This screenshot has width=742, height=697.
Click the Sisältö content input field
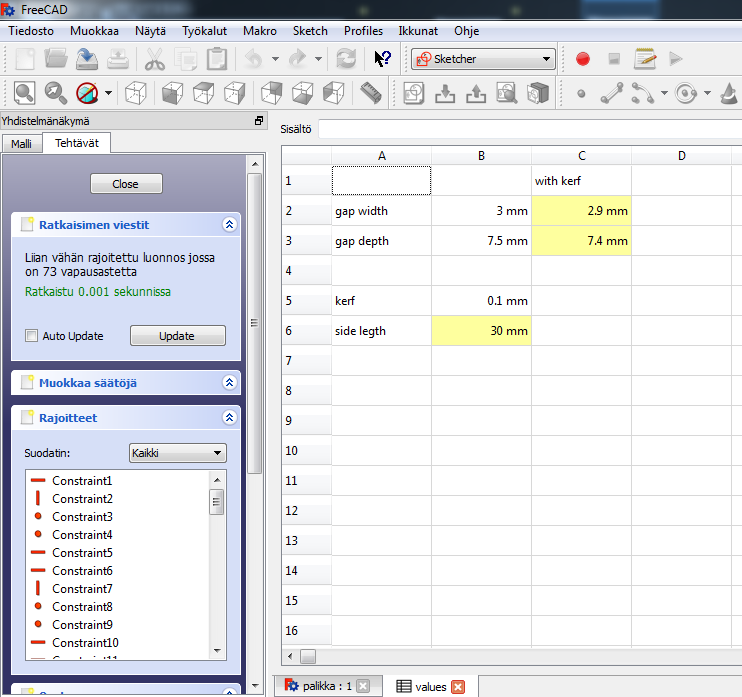530,129
